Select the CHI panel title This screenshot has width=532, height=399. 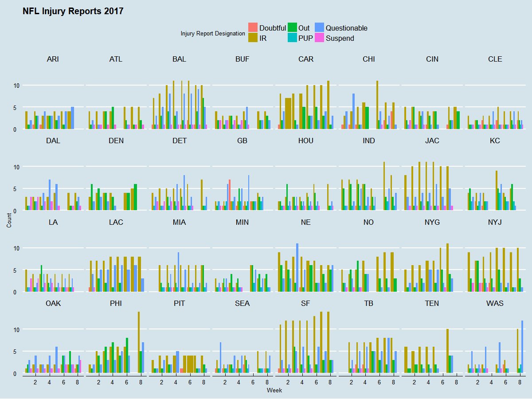coord(369,59)
